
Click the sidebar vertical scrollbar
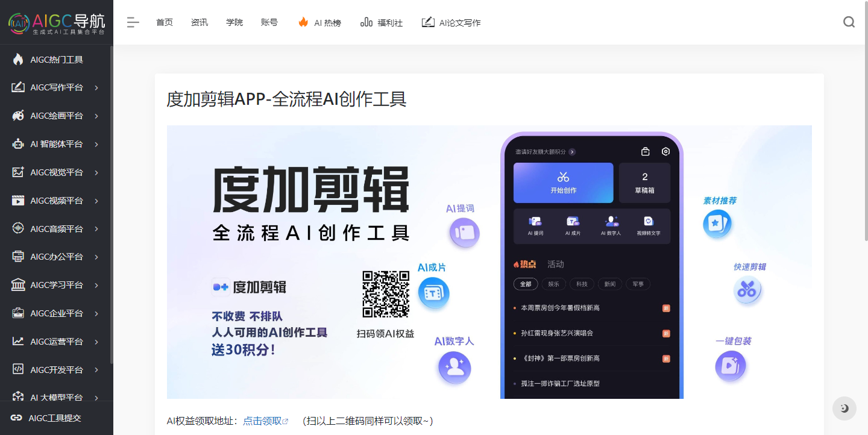click(112, 205)
